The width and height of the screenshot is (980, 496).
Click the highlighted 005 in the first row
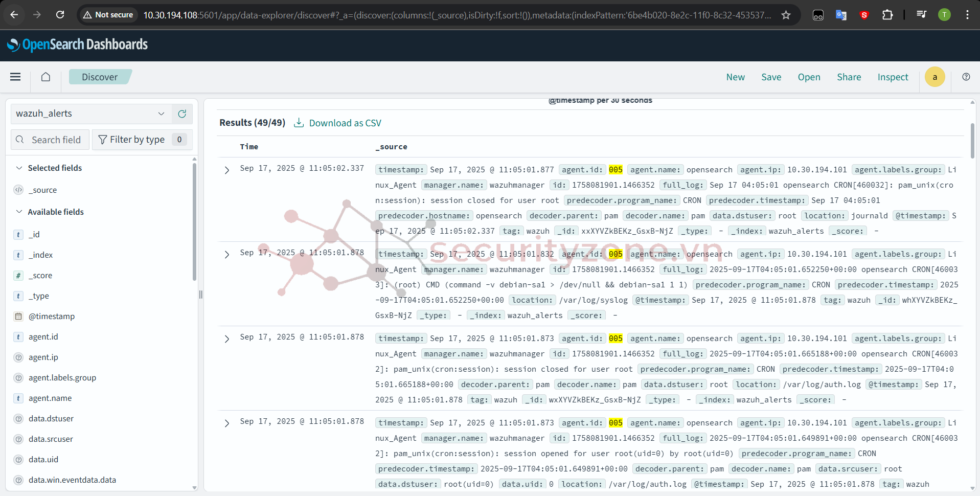(616, 170)
